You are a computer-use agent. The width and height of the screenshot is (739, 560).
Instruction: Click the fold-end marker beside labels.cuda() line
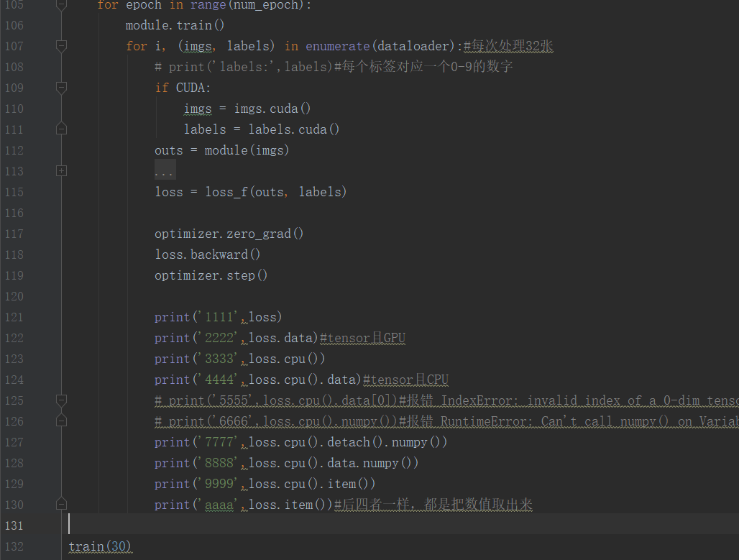tap(61, 128)
